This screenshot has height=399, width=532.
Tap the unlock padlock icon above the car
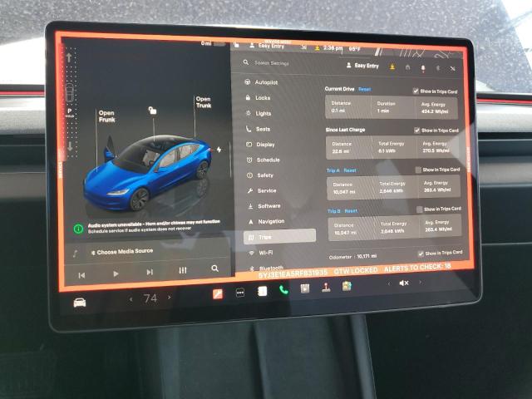click(152, 111)
